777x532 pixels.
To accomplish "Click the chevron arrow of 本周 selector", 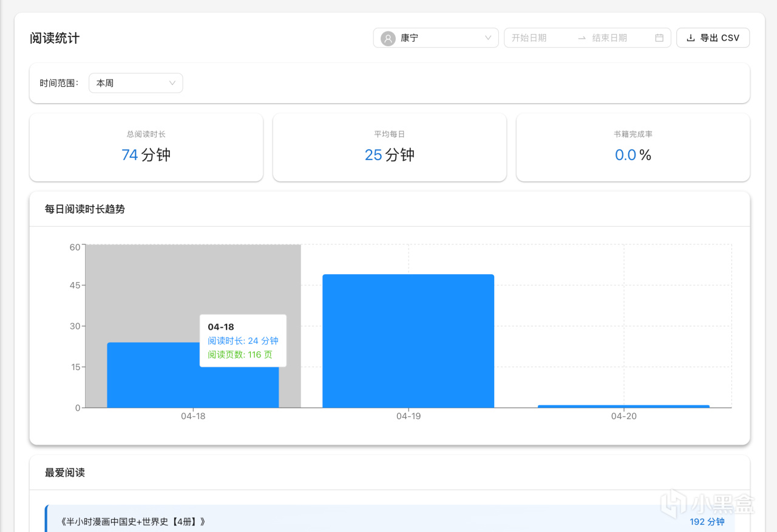I will 172,83.
